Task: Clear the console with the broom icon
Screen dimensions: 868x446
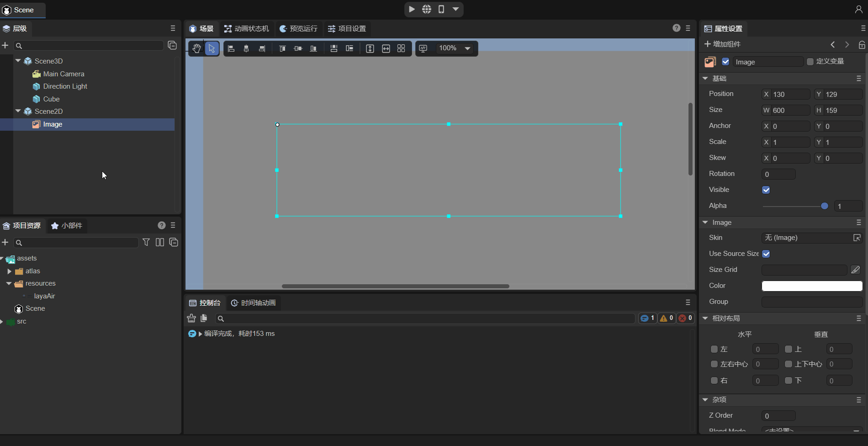Action: 191,318
